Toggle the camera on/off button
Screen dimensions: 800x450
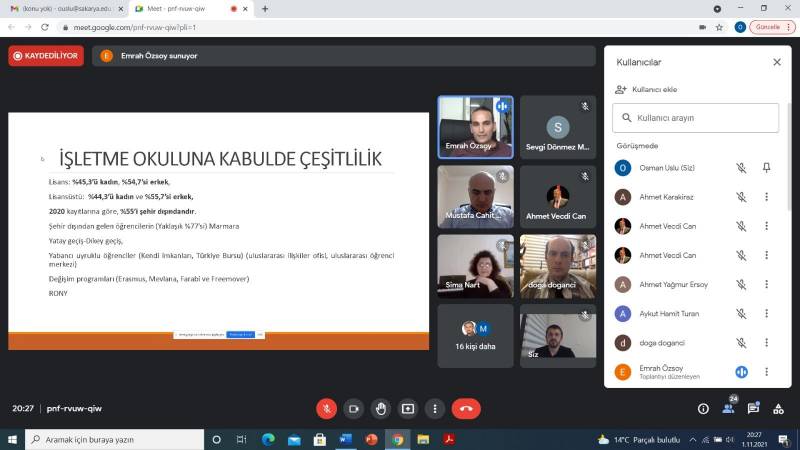(353, 408)
